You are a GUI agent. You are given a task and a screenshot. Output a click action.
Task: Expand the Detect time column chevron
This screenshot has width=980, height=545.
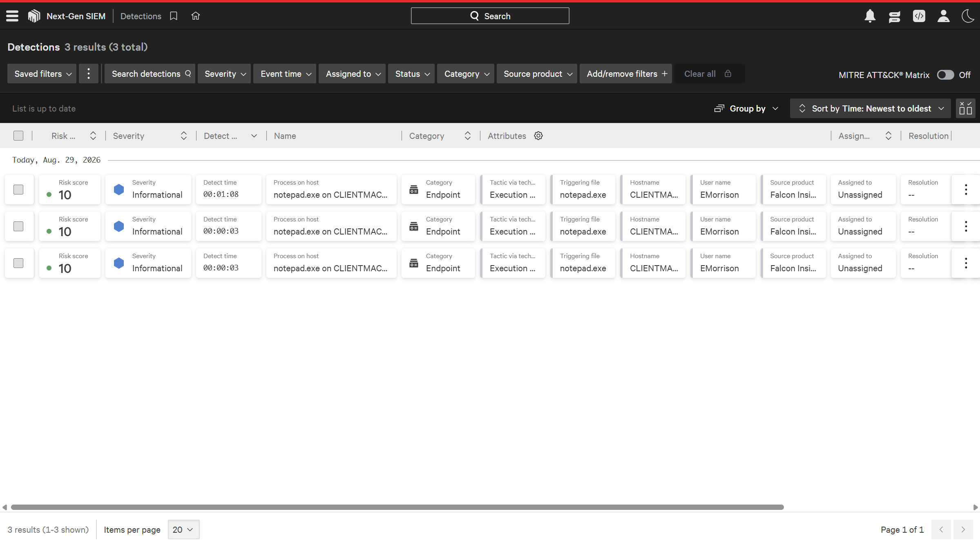click(x=254, y=136)
